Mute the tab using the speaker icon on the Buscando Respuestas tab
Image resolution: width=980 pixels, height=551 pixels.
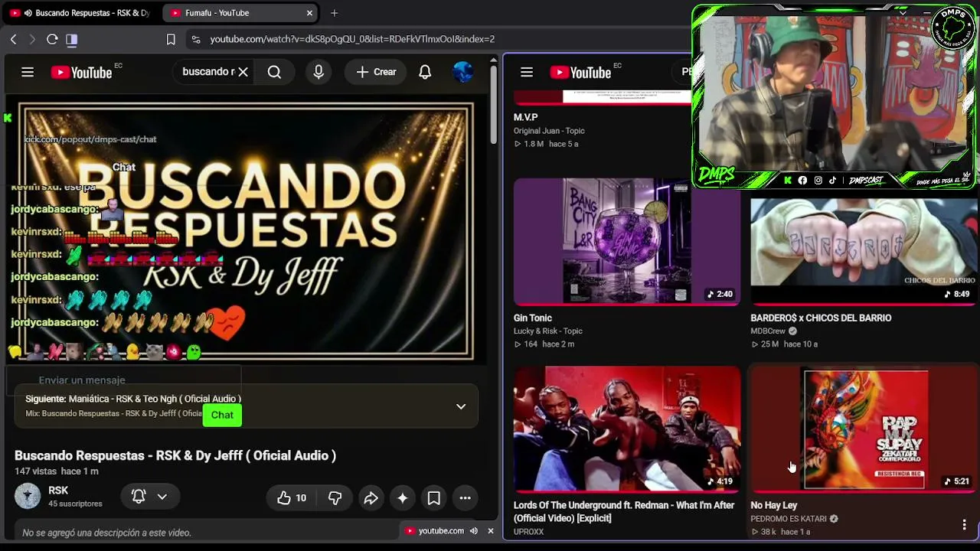pos(28,13)
